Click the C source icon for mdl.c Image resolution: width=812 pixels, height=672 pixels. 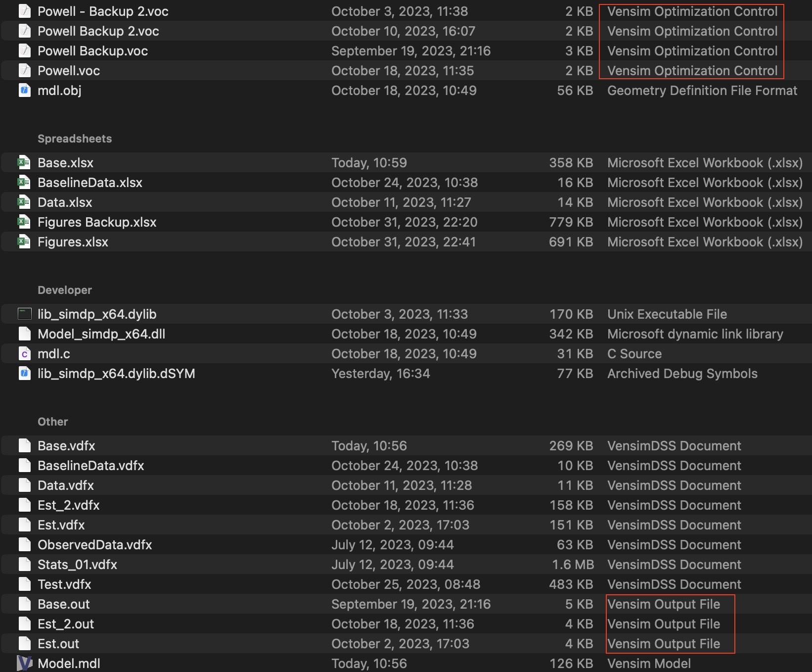[24, 354]
